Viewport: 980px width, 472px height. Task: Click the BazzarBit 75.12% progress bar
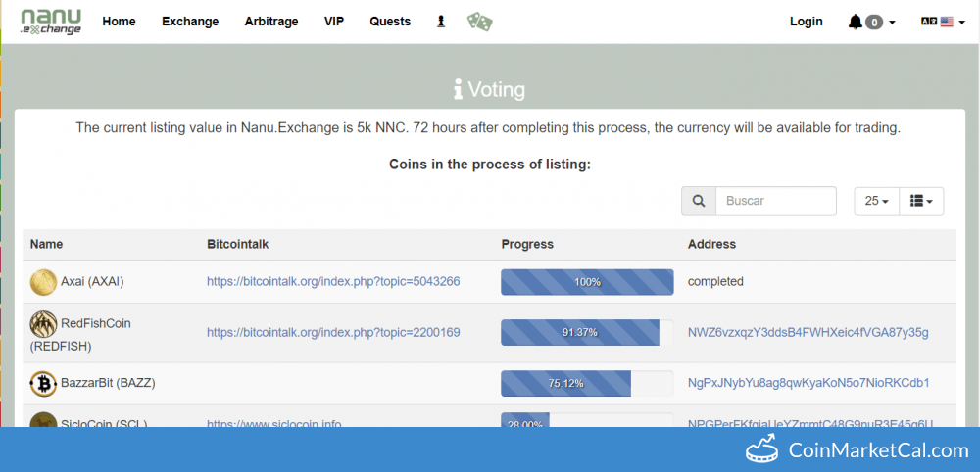coord(587,383)
